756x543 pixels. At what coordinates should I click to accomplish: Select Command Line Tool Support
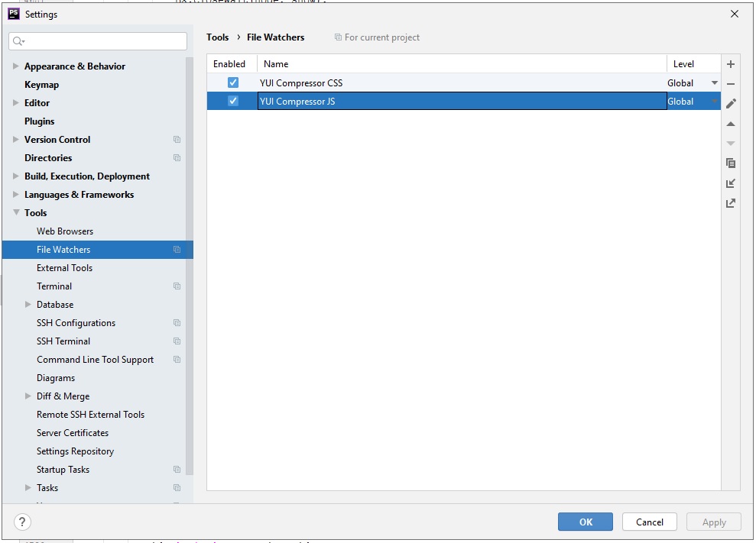tap(95, 360)
